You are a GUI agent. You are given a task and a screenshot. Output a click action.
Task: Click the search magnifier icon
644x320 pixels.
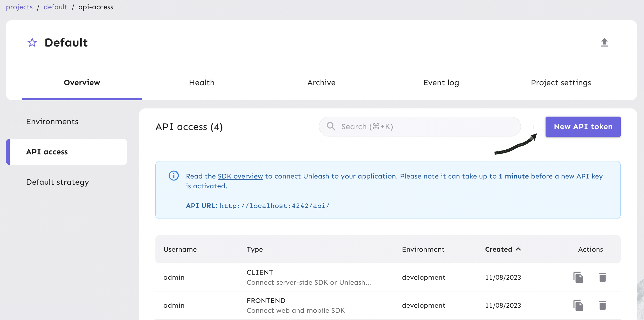point(331,126)
